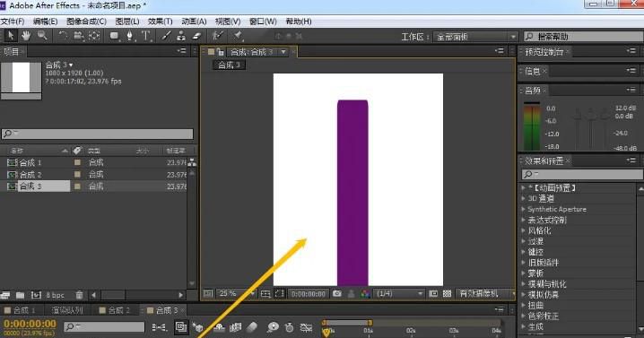The width and height of the screenshot is (644, 338).
Task: Click the 8 bpc color depth button
Action: 55,295
